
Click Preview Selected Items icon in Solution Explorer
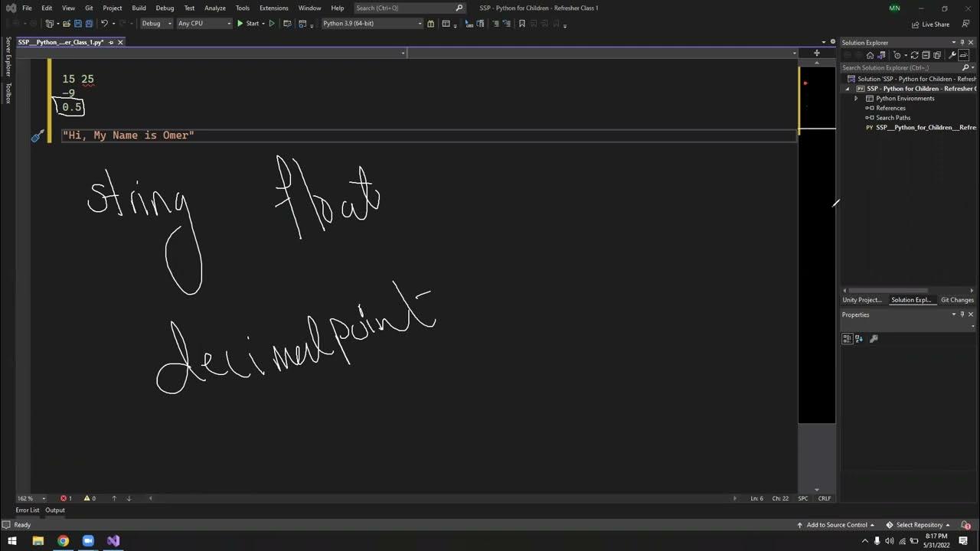click(x=964, y=55)
